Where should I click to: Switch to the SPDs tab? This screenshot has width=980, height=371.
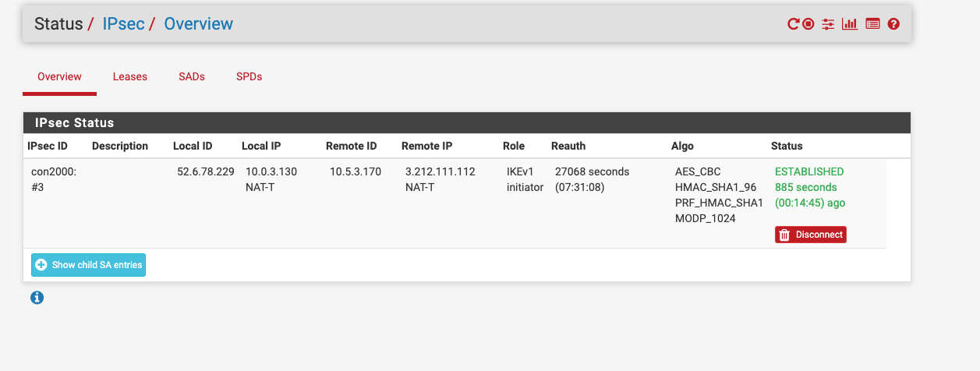(x=249, y=76)
